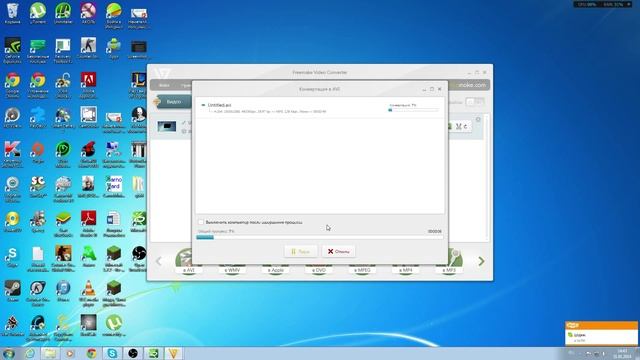Open the Uninstaller desktop icon
640x360 pixels.
tap(63, 14)
